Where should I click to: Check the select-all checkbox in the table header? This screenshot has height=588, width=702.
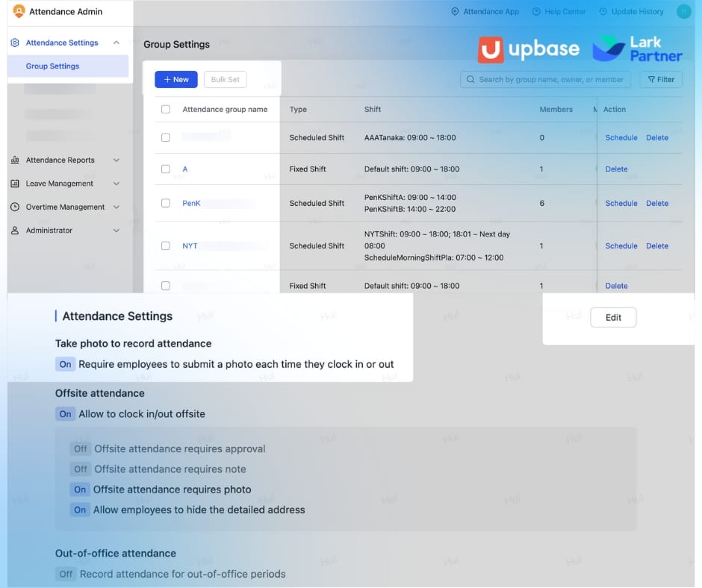click(x=166, y=109)
